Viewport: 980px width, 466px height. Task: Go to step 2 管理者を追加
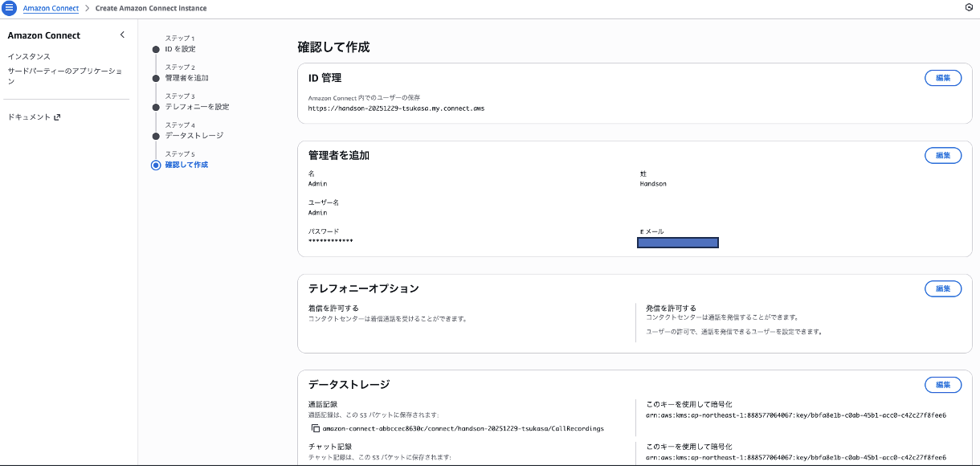coord(186,78)
